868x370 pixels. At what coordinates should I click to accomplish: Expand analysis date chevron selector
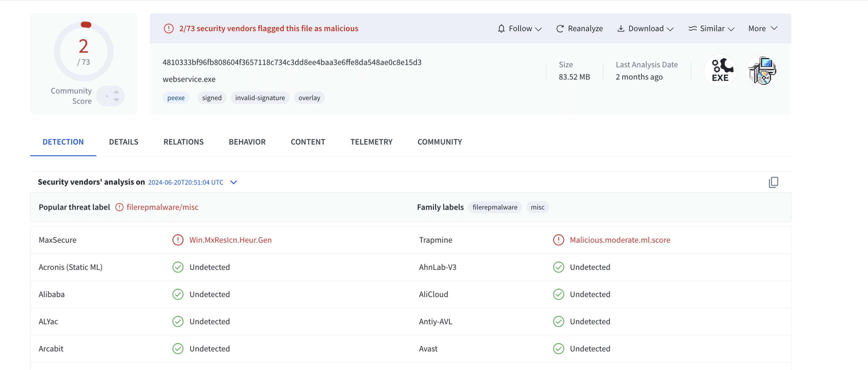pos(234,182)
